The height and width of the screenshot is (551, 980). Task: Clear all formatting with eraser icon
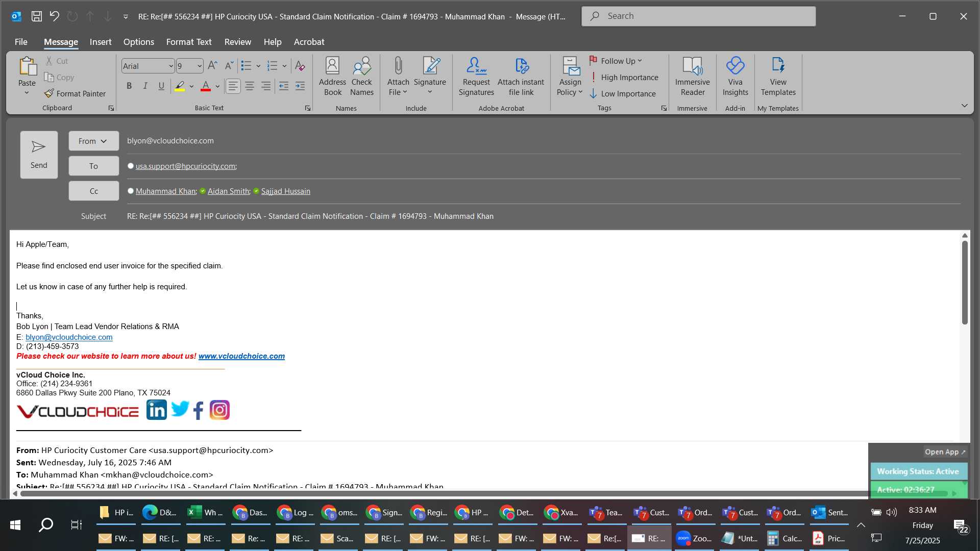coord(300,66)
